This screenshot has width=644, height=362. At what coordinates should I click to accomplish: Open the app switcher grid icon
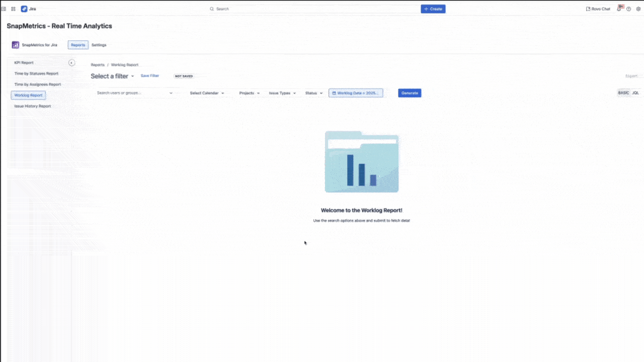[13, 9]
